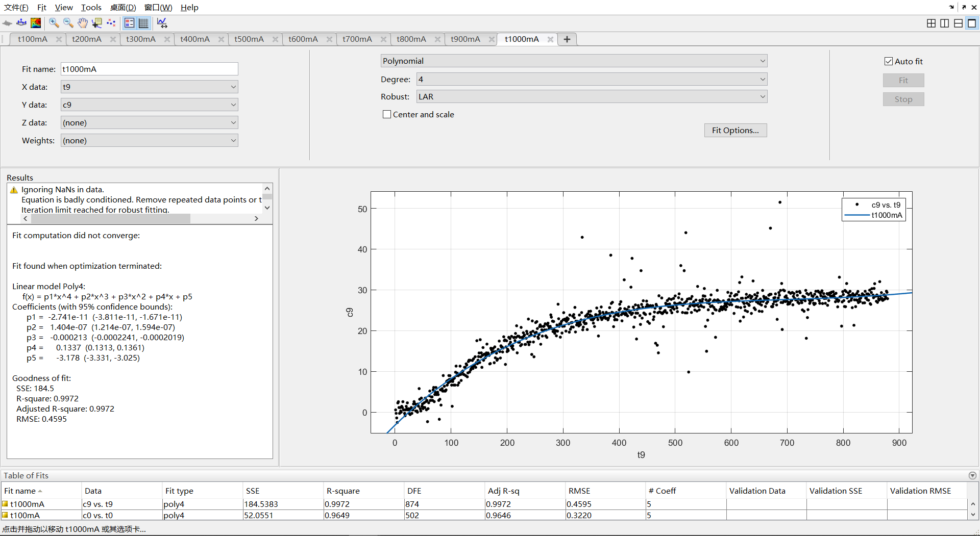
Task: Click the Residuals Plot toolbar icon
Action: pos(21,23)
